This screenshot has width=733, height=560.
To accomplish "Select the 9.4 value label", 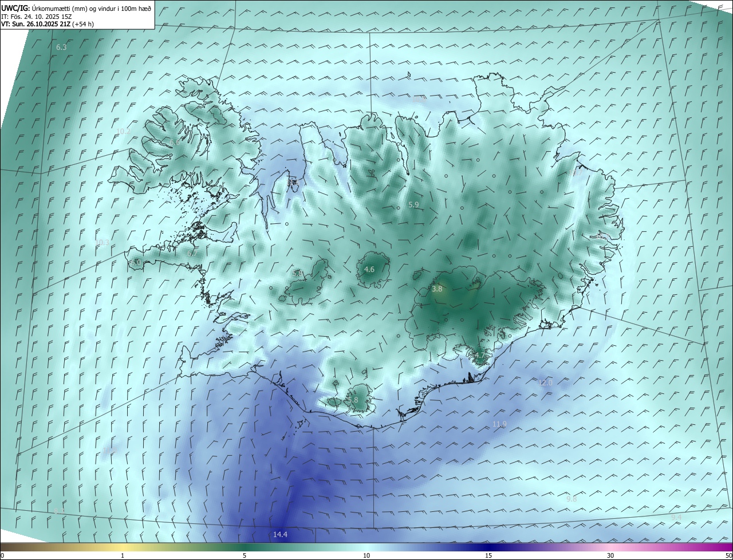I will point(676,517).
